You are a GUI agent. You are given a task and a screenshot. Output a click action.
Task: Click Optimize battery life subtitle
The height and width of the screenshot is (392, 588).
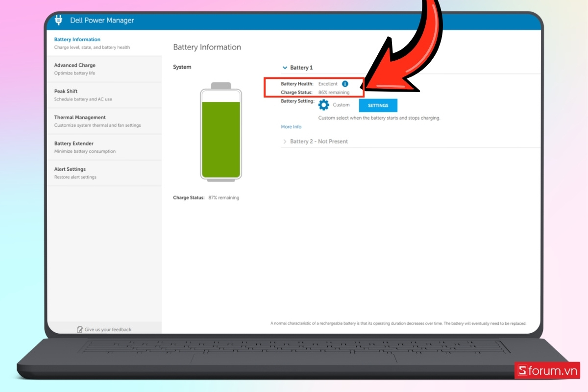(74, 73)
